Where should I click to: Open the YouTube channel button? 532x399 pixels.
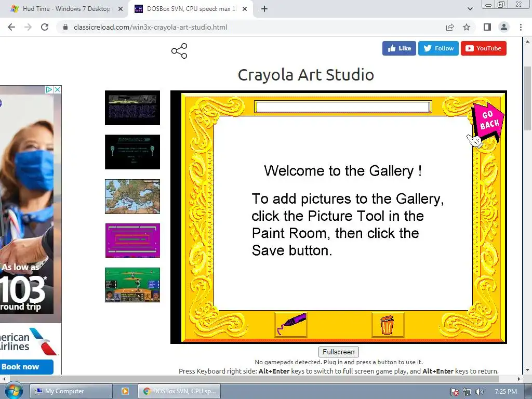[484, 48]
